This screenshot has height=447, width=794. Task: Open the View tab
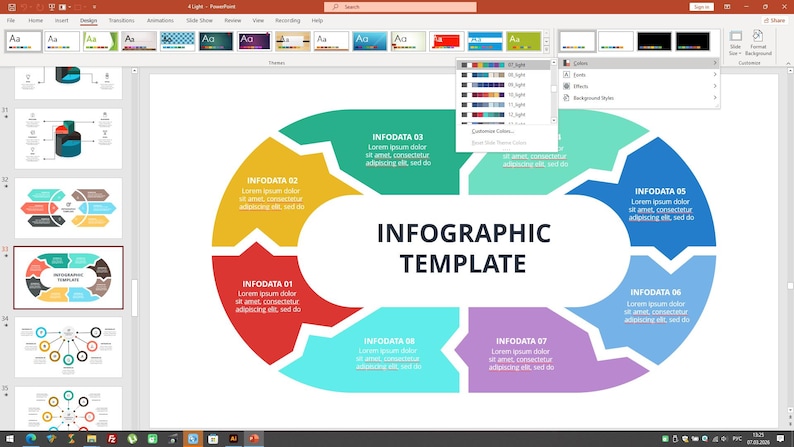pyautogui.click(x=258, y=20)
